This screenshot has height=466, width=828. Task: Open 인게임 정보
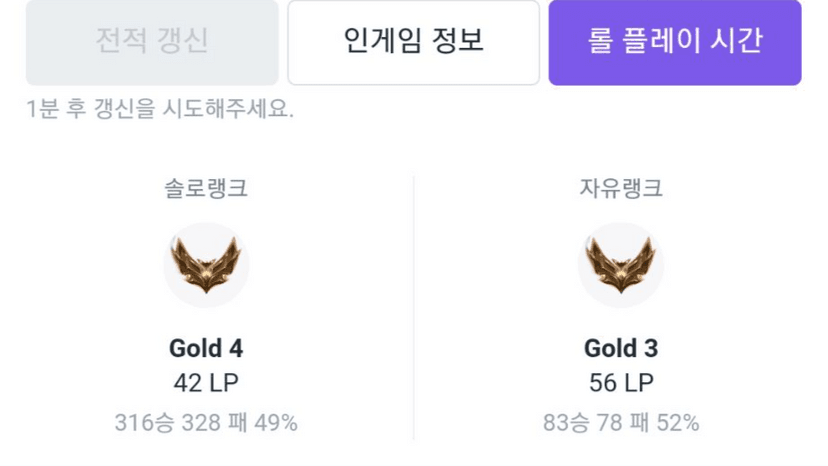[x=413, y=42]
